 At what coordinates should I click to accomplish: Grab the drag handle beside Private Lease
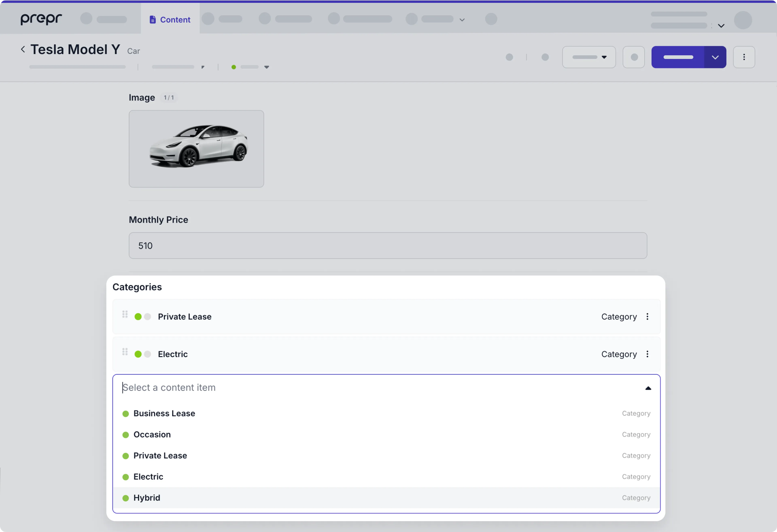[125, 314]
